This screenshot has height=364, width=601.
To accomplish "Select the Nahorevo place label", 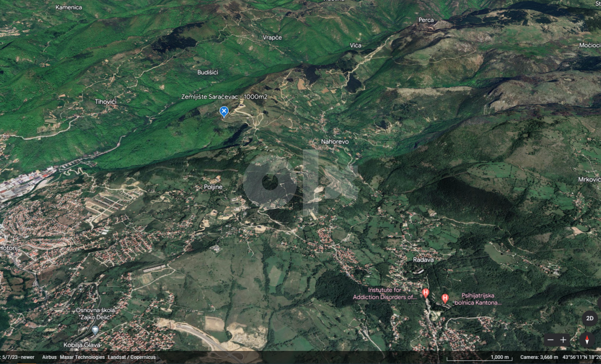I will [x=335, y=141].
